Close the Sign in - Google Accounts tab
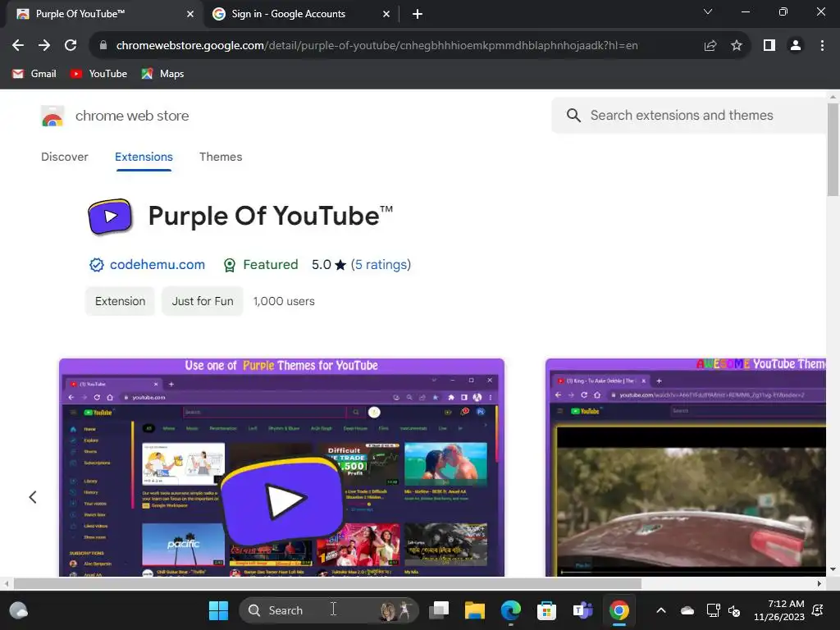Screen dimensions: 840x630 click(386, 14)
